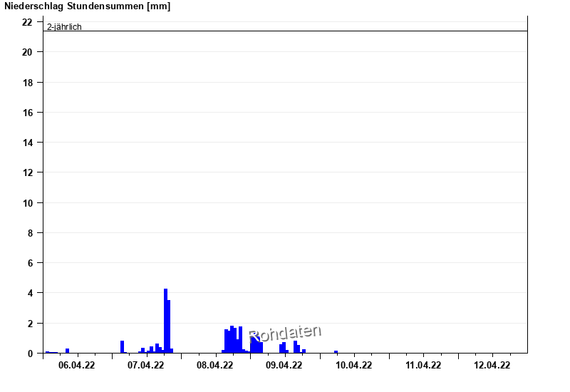The image size is (570, 392).
Task: Select the 10.04.22 date label
Action: 354,366
